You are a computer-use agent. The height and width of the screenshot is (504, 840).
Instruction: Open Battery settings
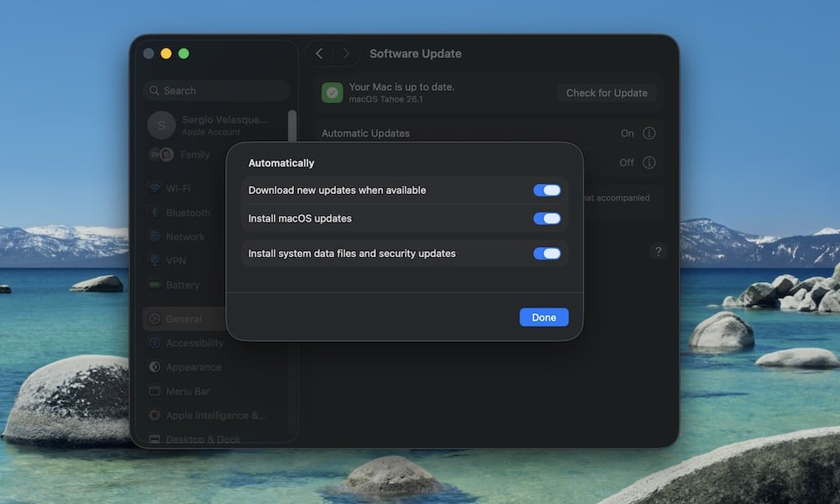click(179, 285)
